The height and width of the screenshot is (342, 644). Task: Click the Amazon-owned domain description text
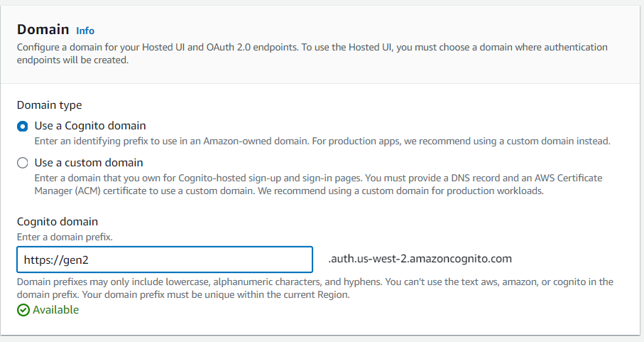(322, 141)
